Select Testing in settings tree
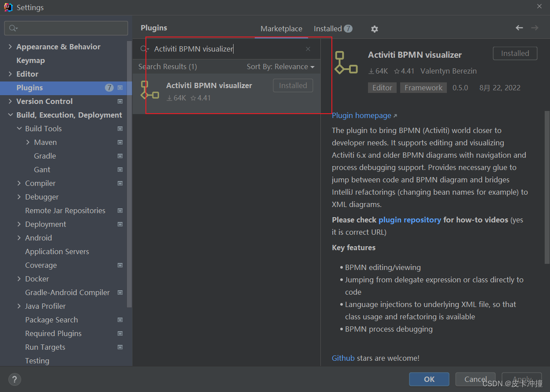The height and width of the screenshot is (392, 550). (x=37, y=361)
